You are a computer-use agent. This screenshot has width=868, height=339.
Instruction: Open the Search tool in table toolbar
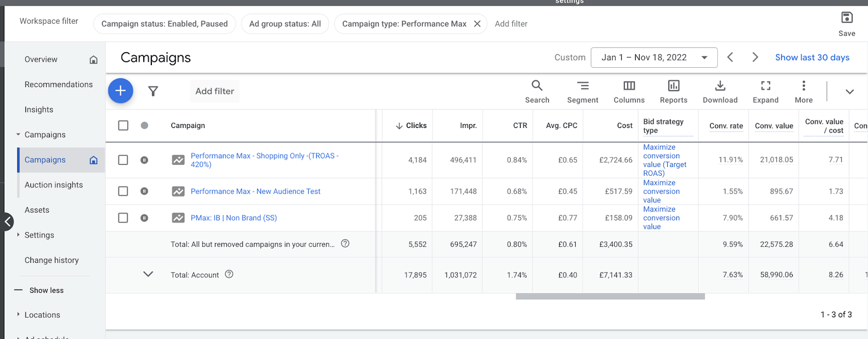(x=537, y=92)
